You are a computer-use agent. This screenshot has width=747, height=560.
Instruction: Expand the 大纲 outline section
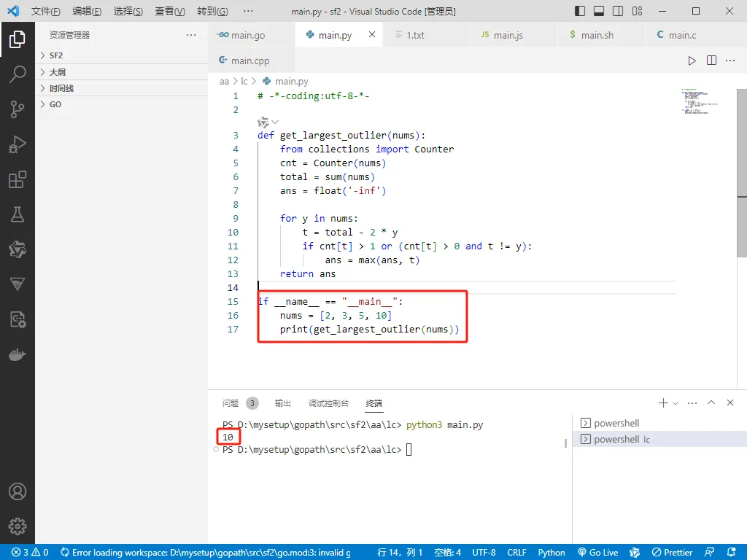pyautogui.click(x=122, y=72)
